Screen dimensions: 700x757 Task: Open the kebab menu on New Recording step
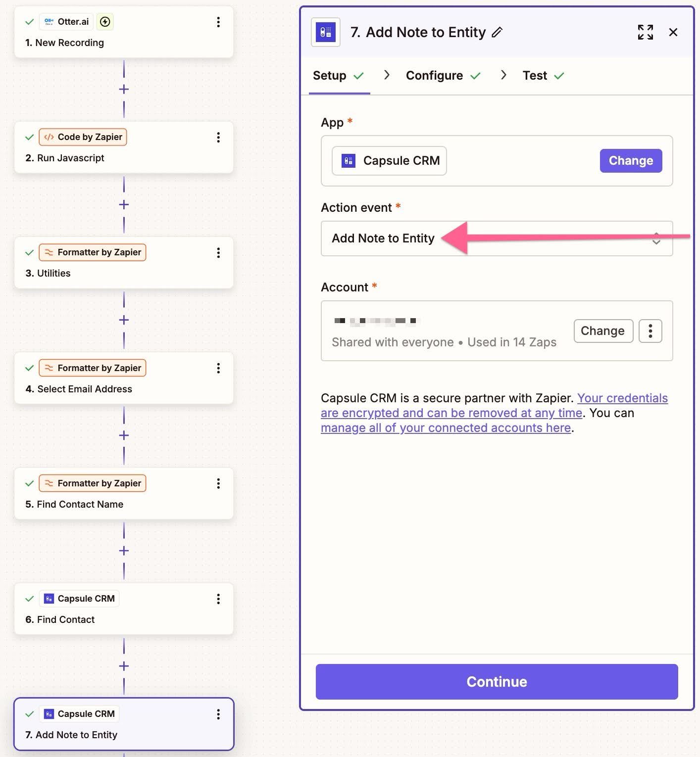[x=218, y=22]
